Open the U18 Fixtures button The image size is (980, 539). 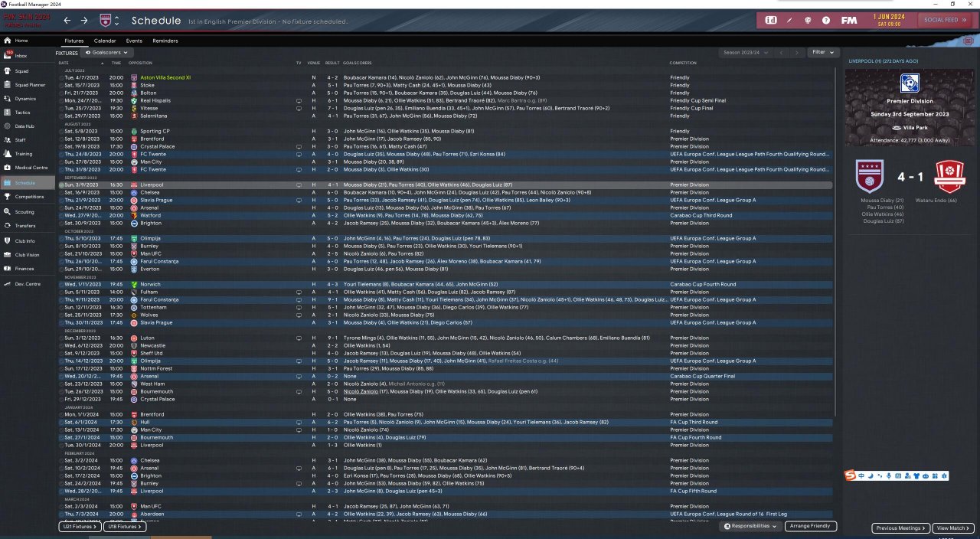coord(125,527)
